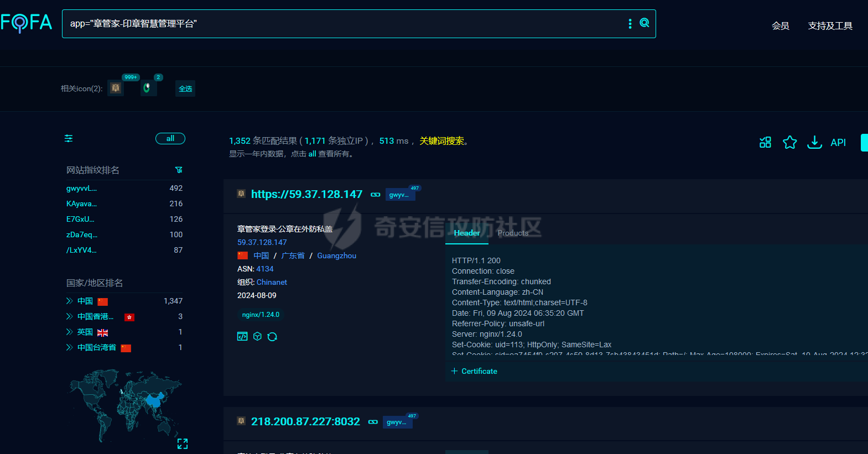
Task: Click the UK flag icon
Action: click(x=103, y=332)
